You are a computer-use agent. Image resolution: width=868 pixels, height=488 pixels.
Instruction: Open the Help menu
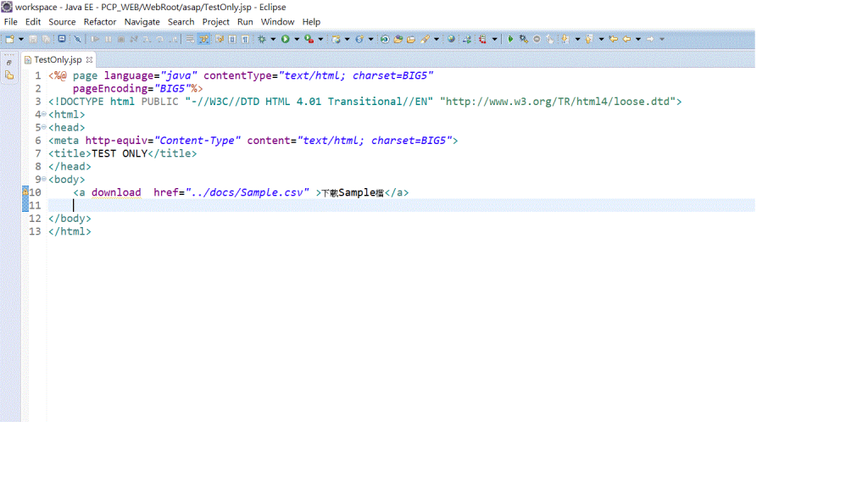coord(311,22)
